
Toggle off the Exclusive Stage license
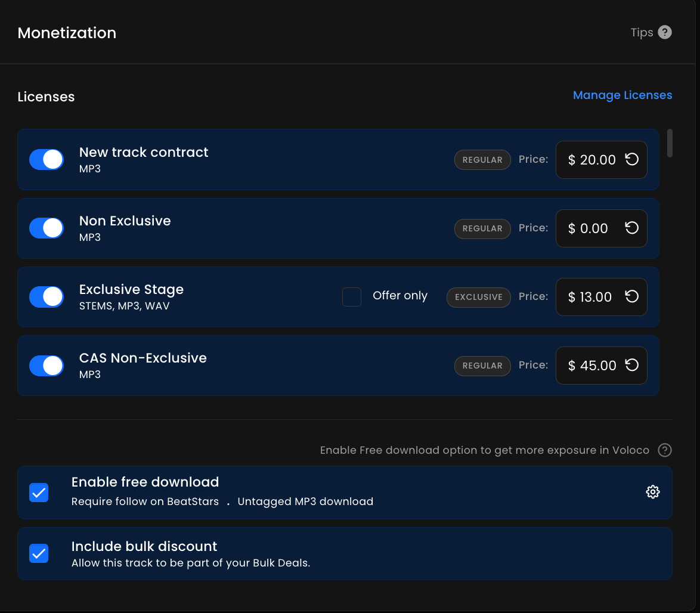click(47, 297)
